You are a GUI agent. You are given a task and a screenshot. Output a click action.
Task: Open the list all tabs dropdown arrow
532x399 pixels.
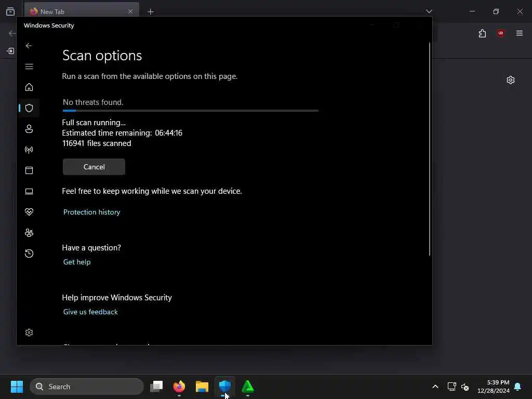429,11
